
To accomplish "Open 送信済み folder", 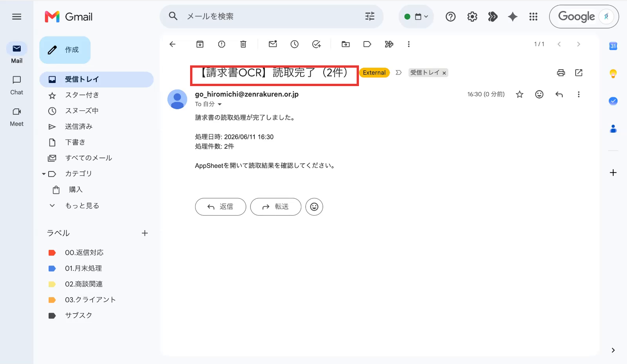I will [x=96, y=126].
